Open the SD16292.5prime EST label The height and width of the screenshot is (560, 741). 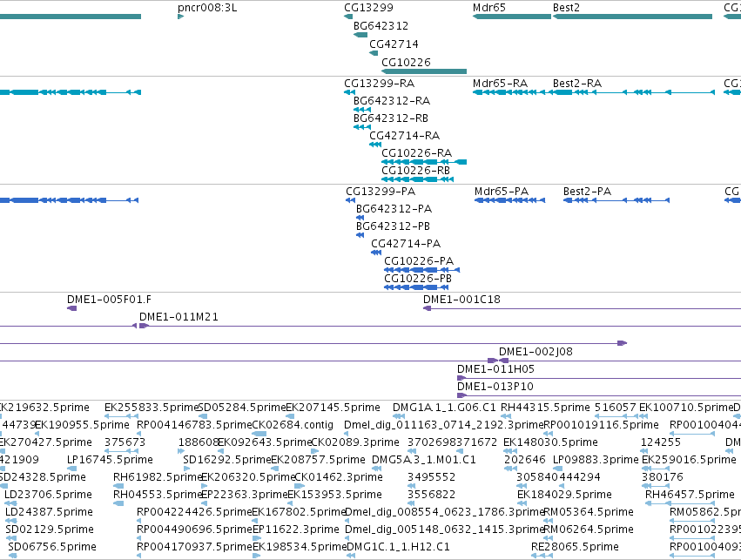point(227,461)
